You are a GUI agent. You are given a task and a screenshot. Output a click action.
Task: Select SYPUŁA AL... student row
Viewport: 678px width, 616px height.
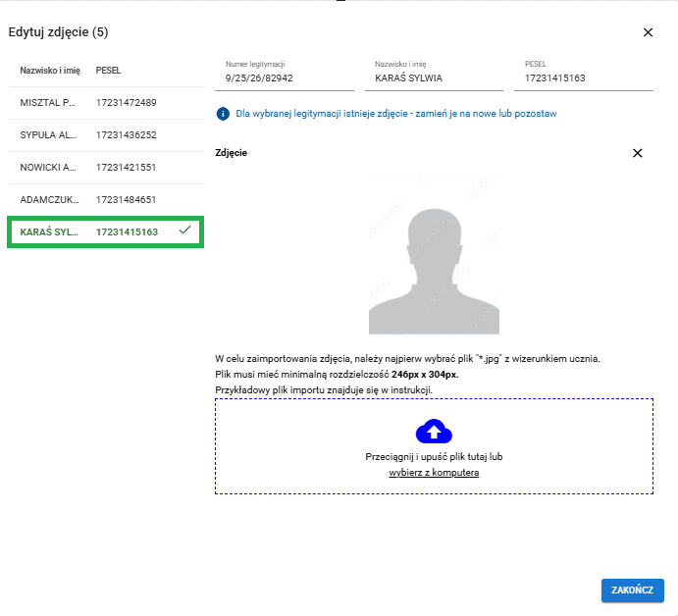point(47,134)
